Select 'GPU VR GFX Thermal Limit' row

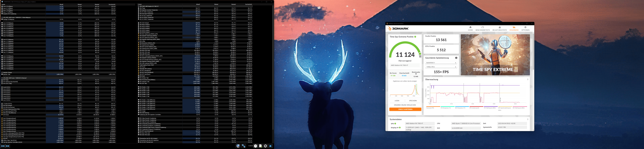(195, 142)
